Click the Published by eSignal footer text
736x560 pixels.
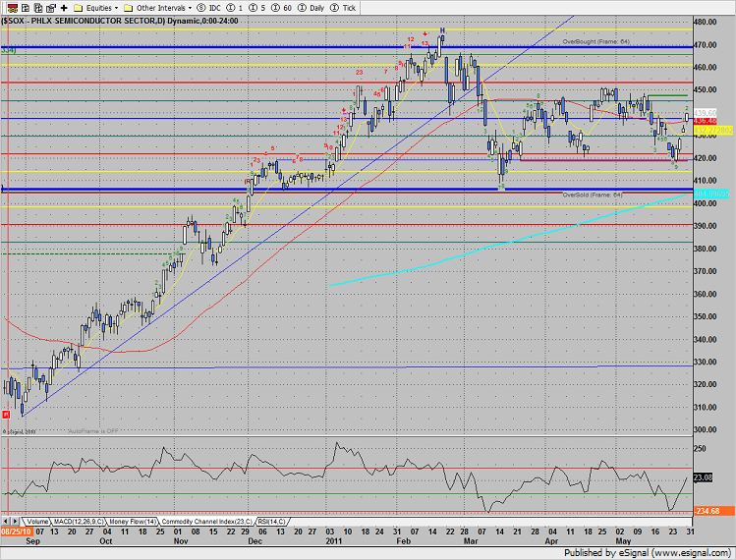click(647, 553)
